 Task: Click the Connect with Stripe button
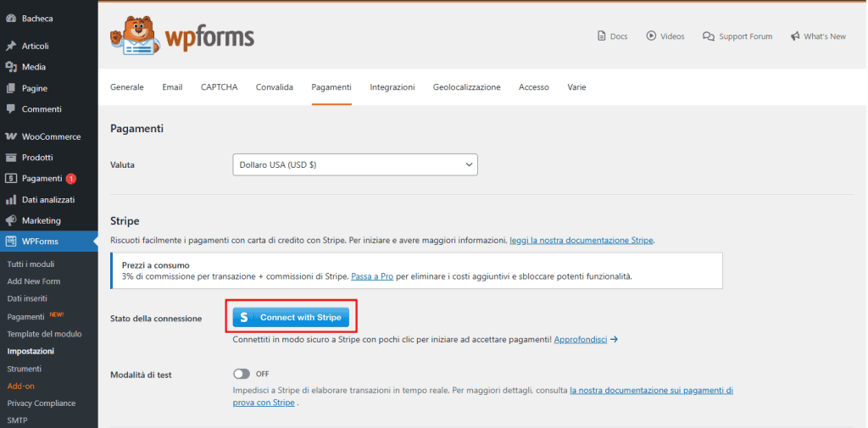[291, 318]
